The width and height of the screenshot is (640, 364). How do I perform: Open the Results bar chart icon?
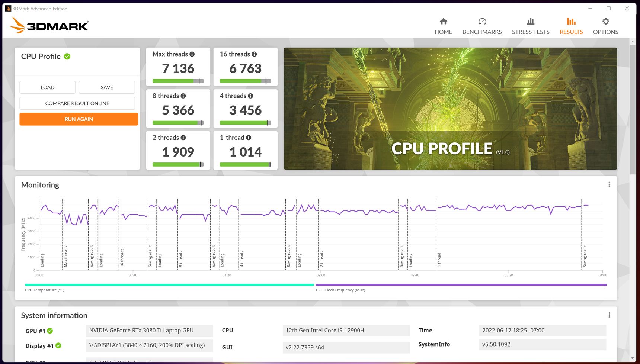[571, 22]
